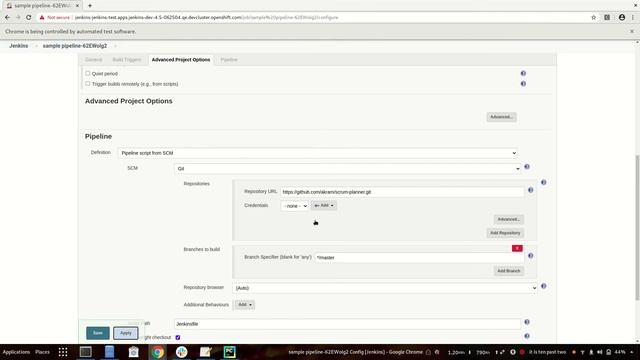This screenshot has height=360, width=640.
Task: Go back in the browser
Action: 7,18
